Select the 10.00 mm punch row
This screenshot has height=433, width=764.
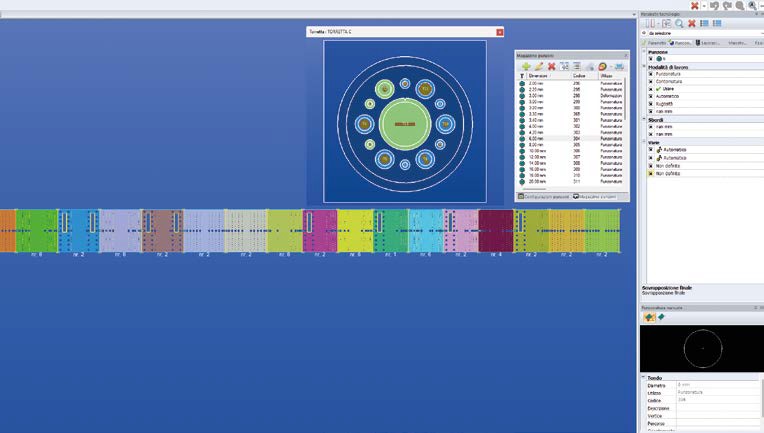click(571, 151)
